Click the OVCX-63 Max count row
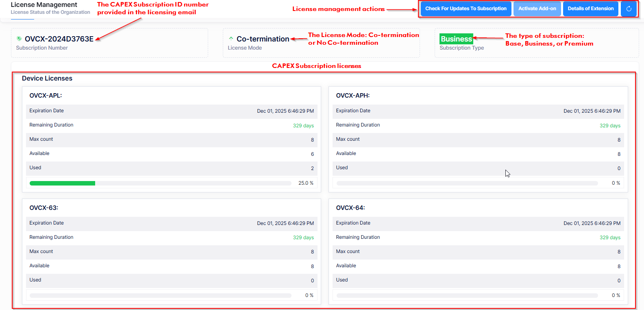 171,252
